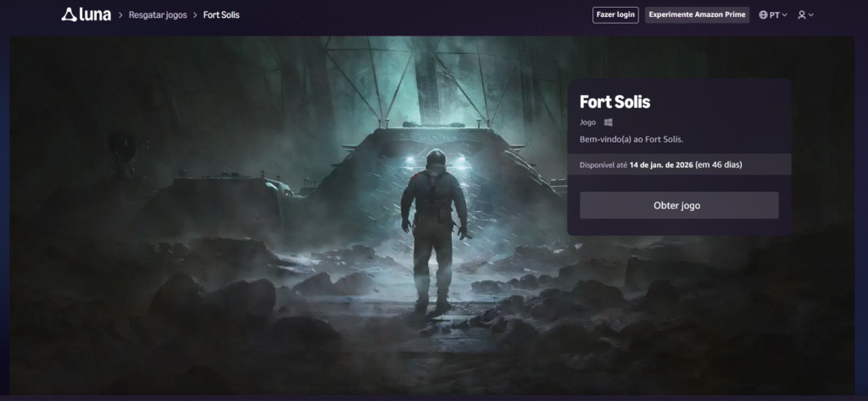
Task: Open the PT language dropdown
Action: pyautogui.click(x=773, y=15)
